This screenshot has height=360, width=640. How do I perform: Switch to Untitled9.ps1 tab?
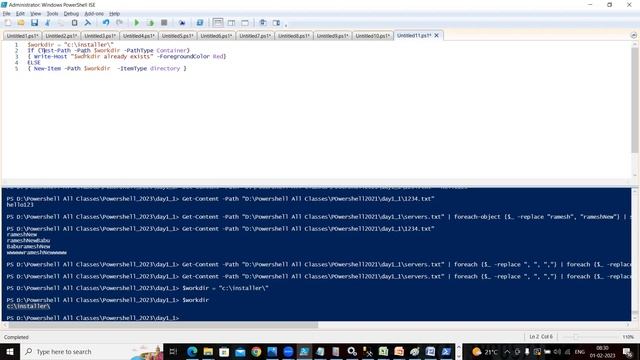click(333, 36)
